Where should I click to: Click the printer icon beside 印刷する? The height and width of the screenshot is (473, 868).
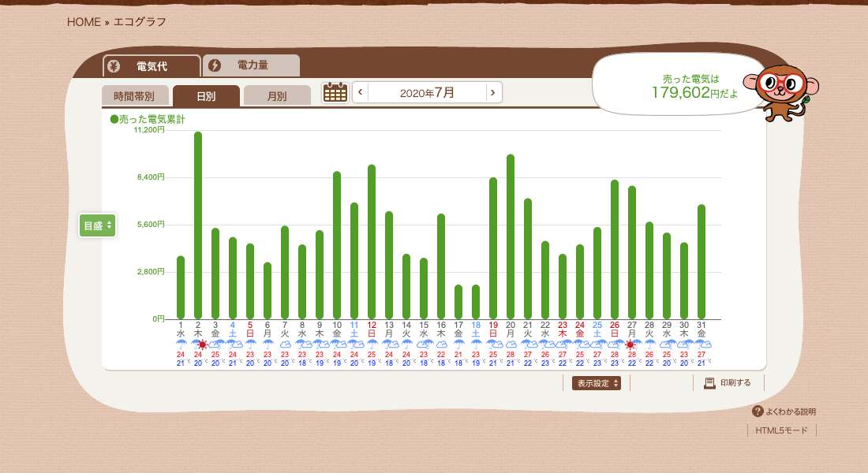tap(709, 383)
